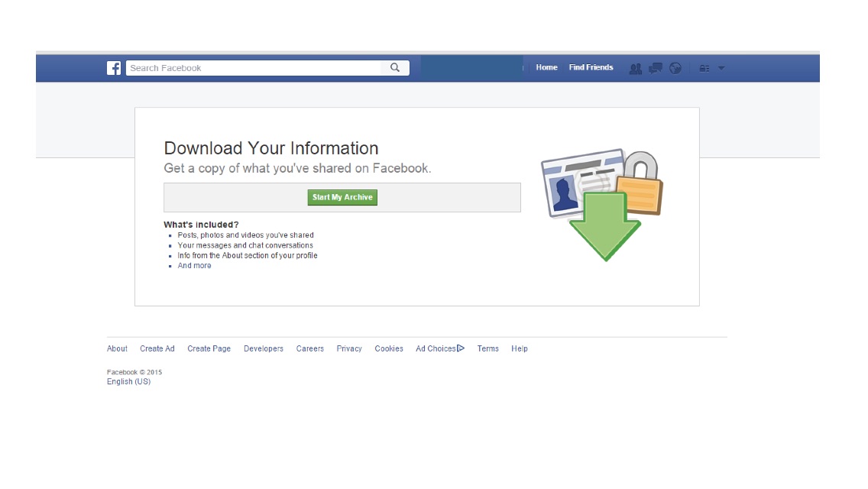Go to Home in top bar

[546, 67]
